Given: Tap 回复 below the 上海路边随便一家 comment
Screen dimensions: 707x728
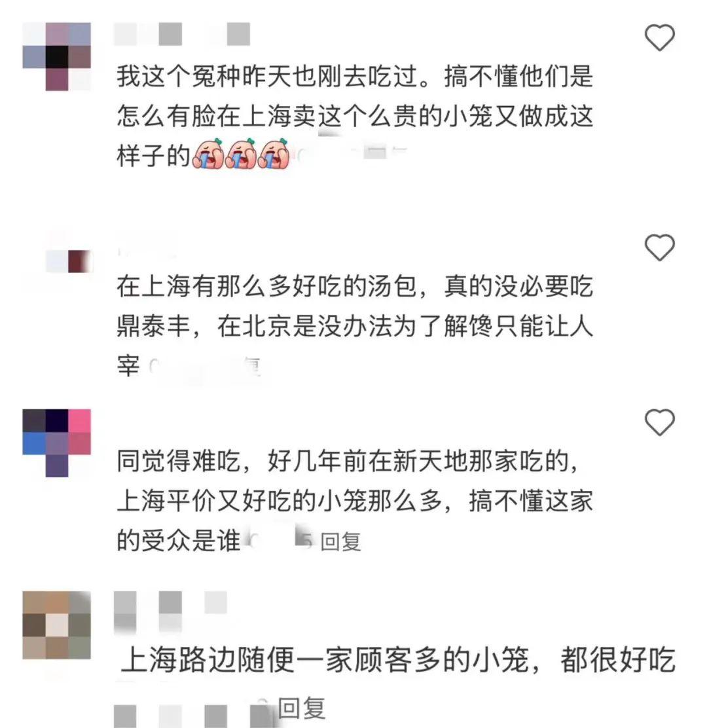Looking at the screenshot, I should coord(302,708).
